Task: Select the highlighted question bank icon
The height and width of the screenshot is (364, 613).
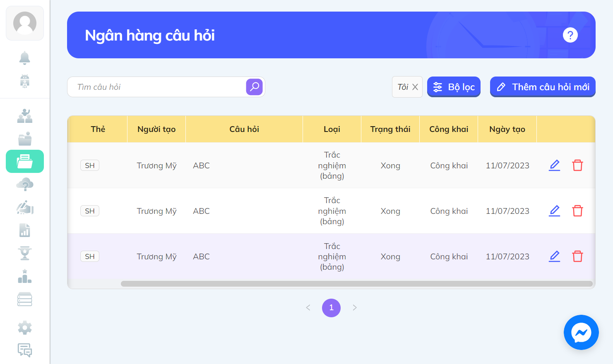Action: point(25,161)
